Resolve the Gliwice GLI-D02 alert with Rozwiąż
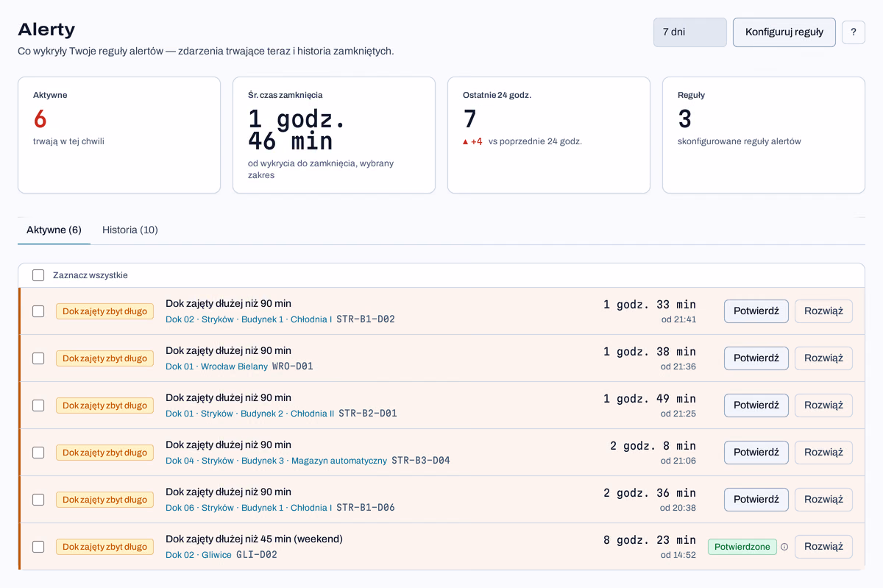 click(x=823, y=547)
